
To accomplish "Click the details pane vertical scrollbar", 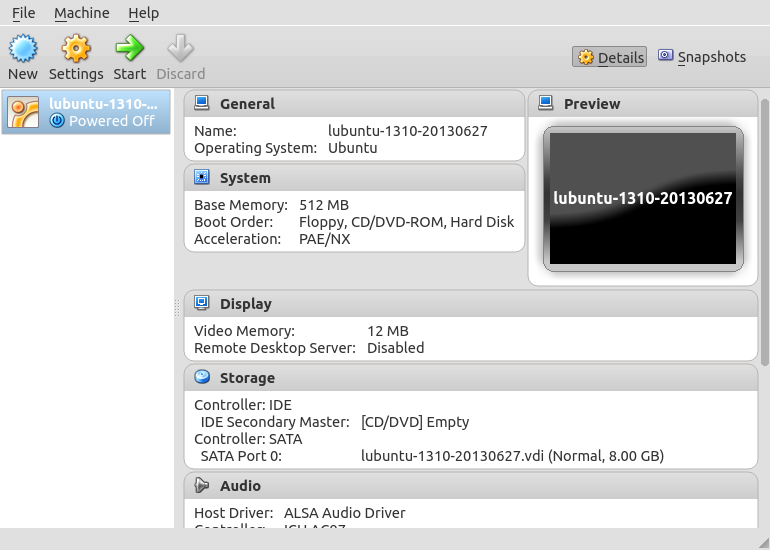I will click(765, 300).
